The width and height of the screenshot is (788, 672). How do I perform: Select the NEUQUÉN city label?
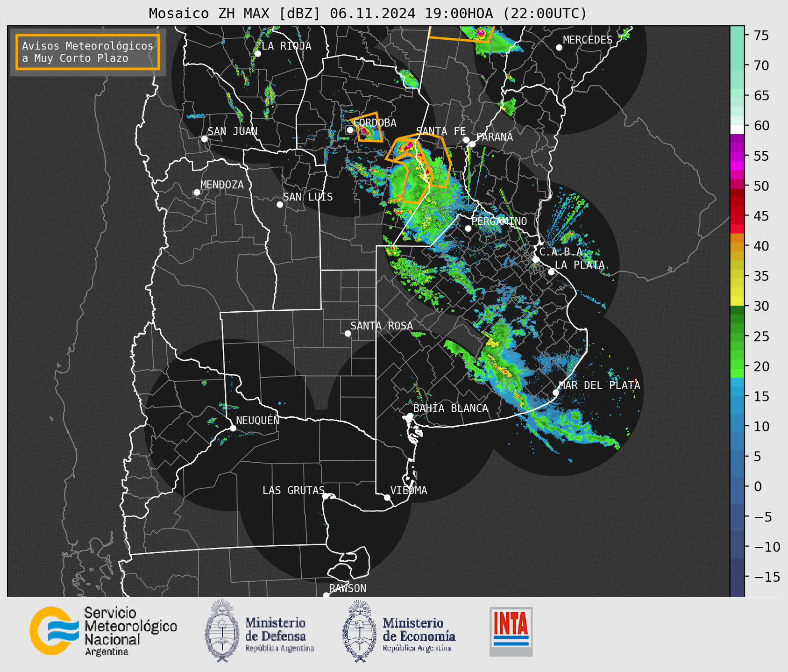click(x=257, y=420)
